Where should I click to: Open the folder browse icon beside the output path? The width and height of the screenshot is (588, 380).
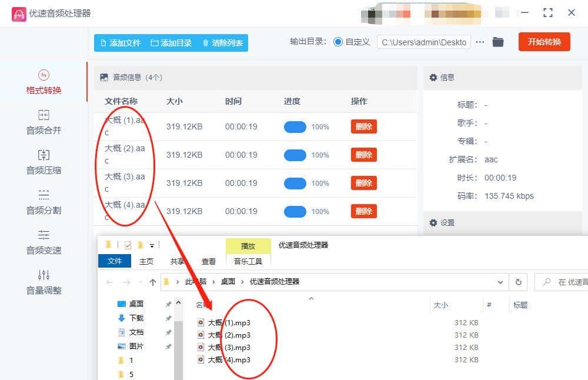(497, 42)
